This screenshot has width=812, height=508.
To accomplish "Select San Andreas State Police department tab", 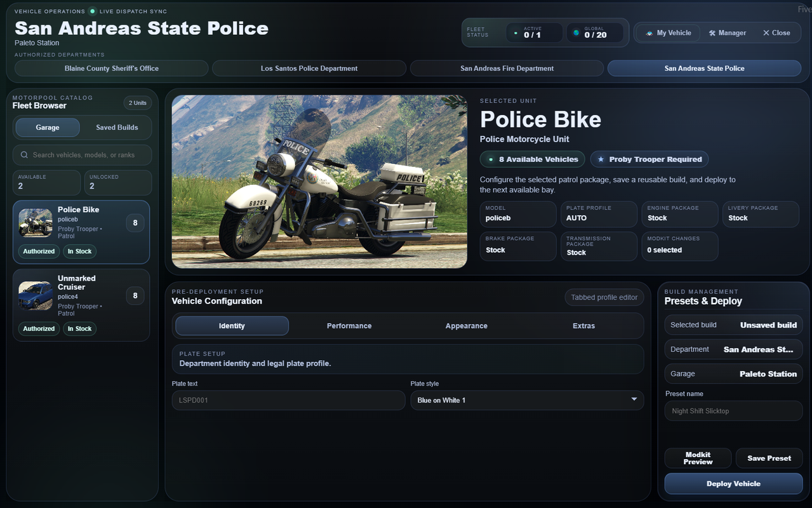I will tap(704, 69).
